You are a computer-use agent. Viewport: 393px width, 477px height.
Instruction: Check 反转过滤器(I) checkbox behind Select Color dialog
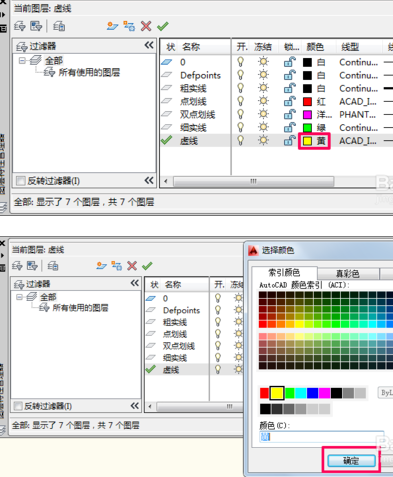(18, 406)
